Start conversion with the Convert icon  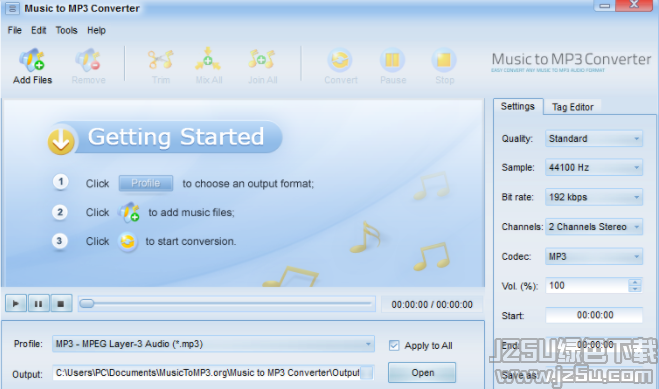click(340, 60)
